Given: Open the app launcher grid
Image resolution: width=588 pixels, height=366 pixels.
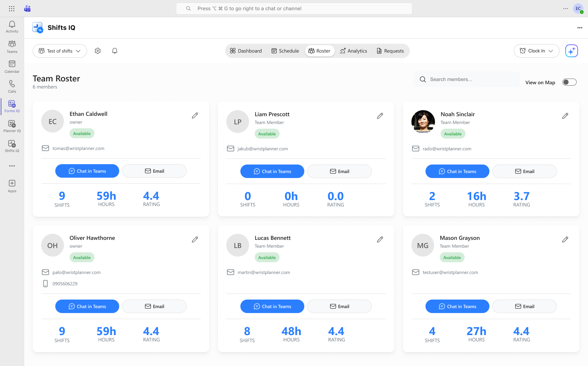Looking at the screenshot, I should click(12, 9).
